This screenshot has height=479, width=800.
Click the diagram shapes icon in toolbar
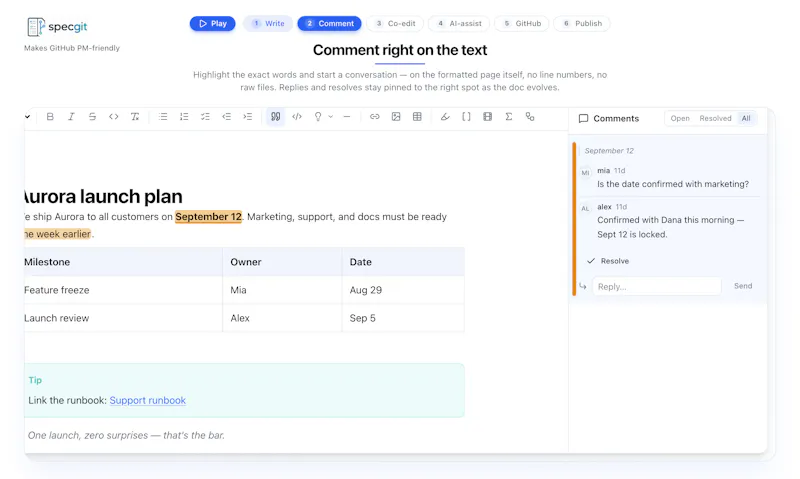(x=530, y=117)
